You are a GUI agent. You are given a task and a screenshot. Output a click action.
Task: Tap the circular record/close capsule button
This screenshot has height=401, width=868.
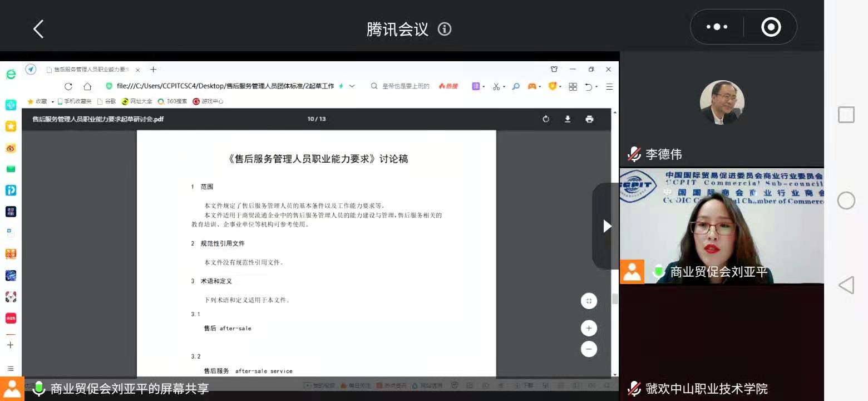[x=771, y=27]
